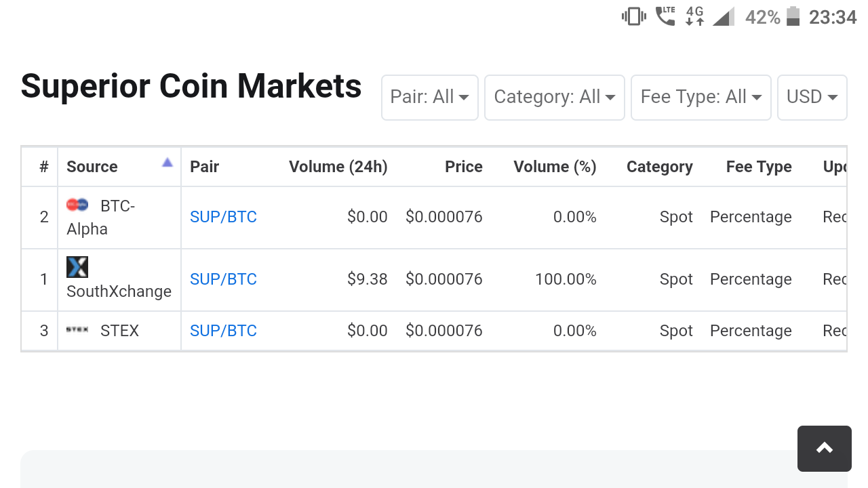The image size is (868, 488).
Task: Click the Source column sort arrow
Action: coord(167,163)
